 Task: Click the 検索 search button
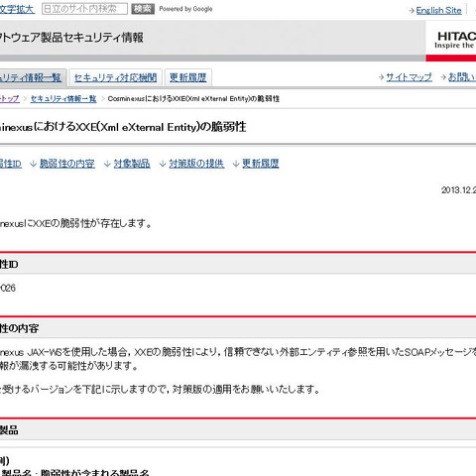[x=143, y=9]
